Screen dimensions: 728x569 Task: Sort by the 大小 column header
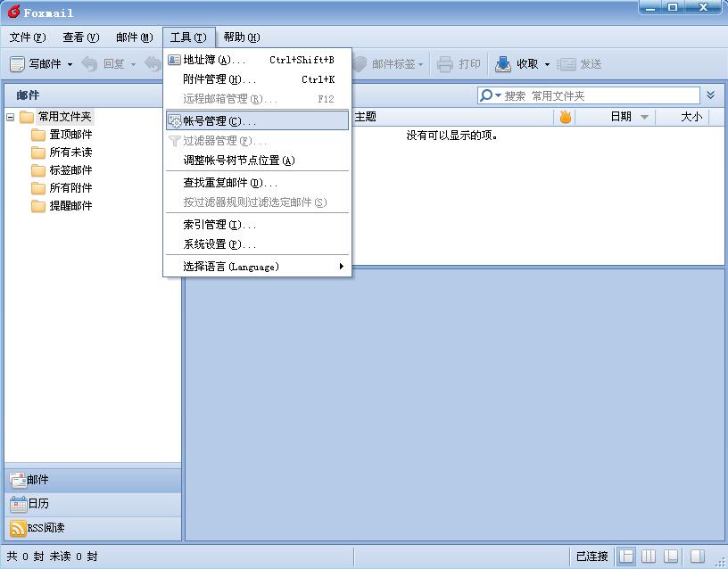click(691, 117)
